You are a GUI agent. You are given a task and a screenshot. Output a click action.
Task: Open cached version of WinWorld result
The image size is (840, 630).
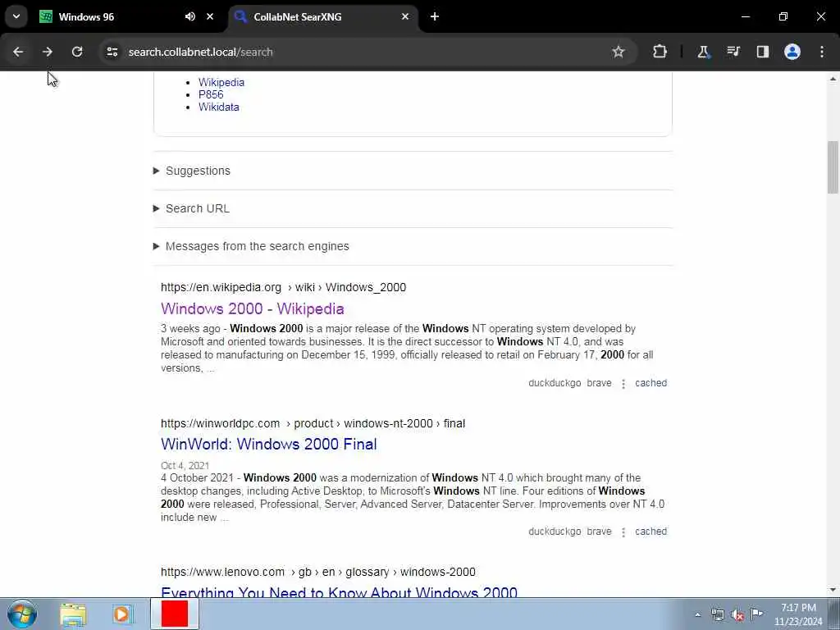coord(651,532)
